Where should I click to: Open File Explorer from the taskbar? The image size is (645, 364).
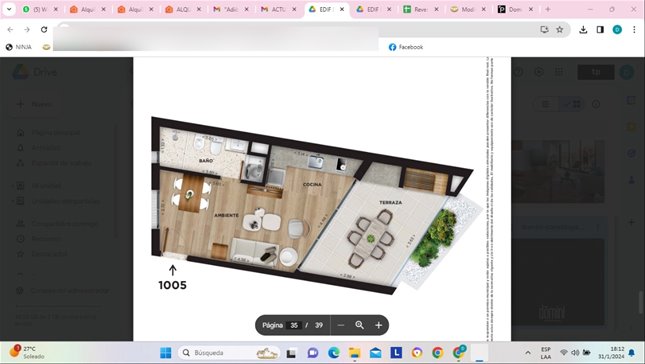(354, 353)
